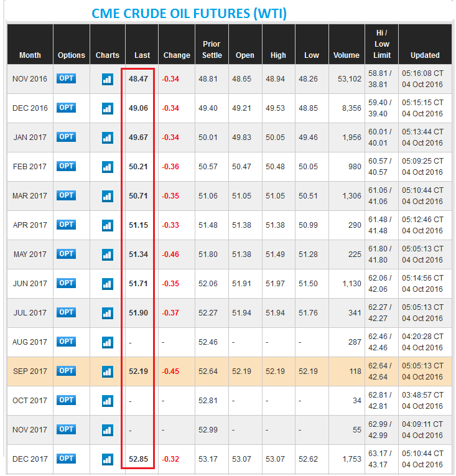
Task: Click prior settle 52.46 for AUG 2017
Action: [x=208, y=342]
